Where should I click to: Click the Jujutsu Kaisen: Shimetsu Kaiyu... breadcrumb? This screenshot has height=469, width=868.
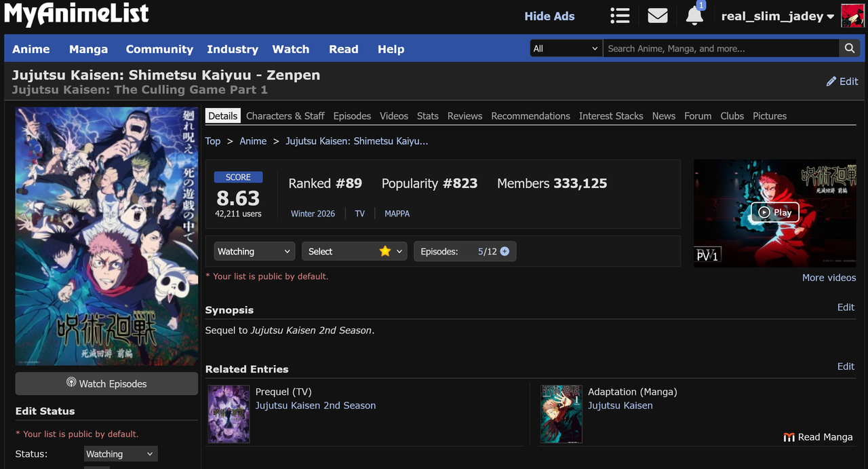coord(357,141)
